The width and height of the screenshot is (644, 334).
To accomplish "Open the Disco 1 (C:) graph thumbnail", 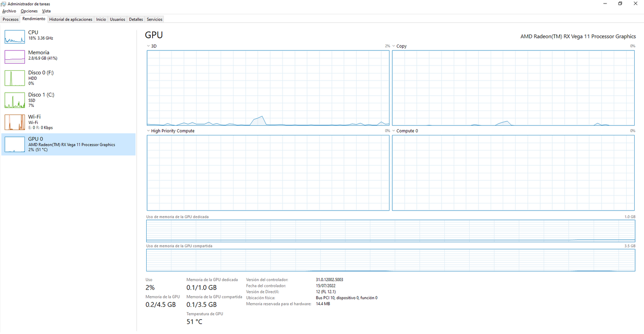I will coord(14,100).
